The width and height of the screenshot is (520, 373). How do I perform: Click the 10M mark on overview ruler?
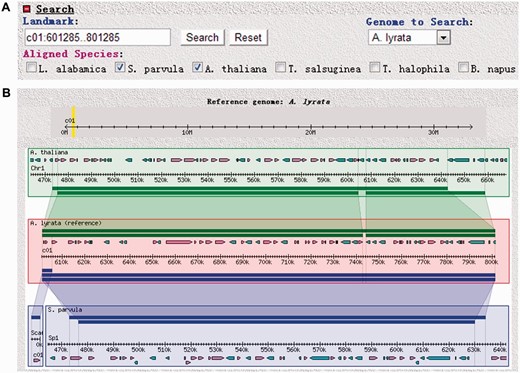click(187, 132)
